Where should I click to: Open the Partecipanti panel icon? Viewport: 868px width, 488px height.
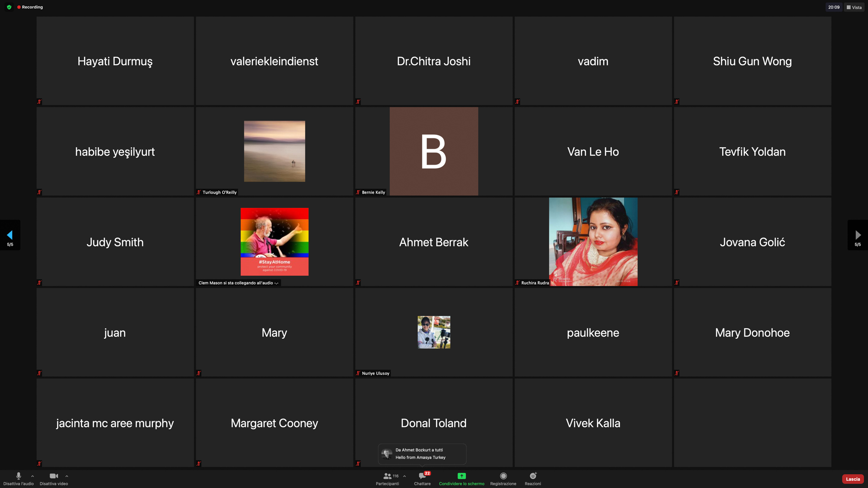click(387, 476)
